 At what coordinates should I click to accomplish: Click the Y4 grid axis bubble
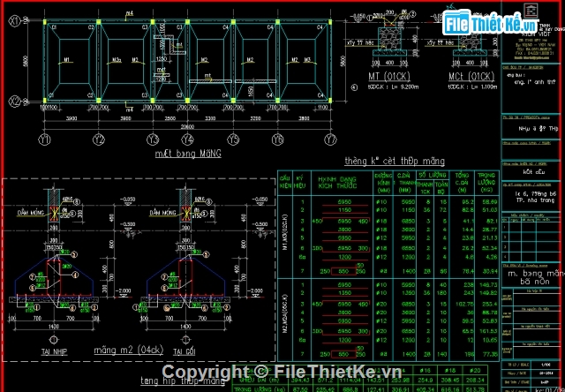coord(187,139)
